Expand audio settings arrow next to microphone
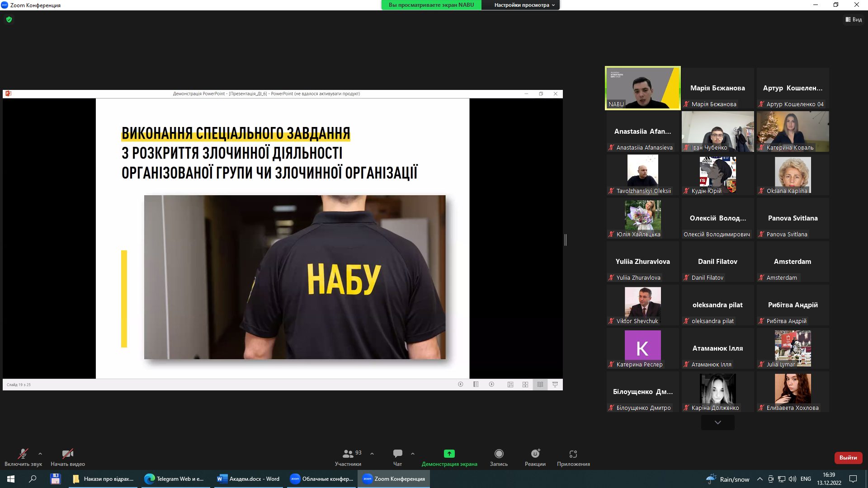 [40, 454]
